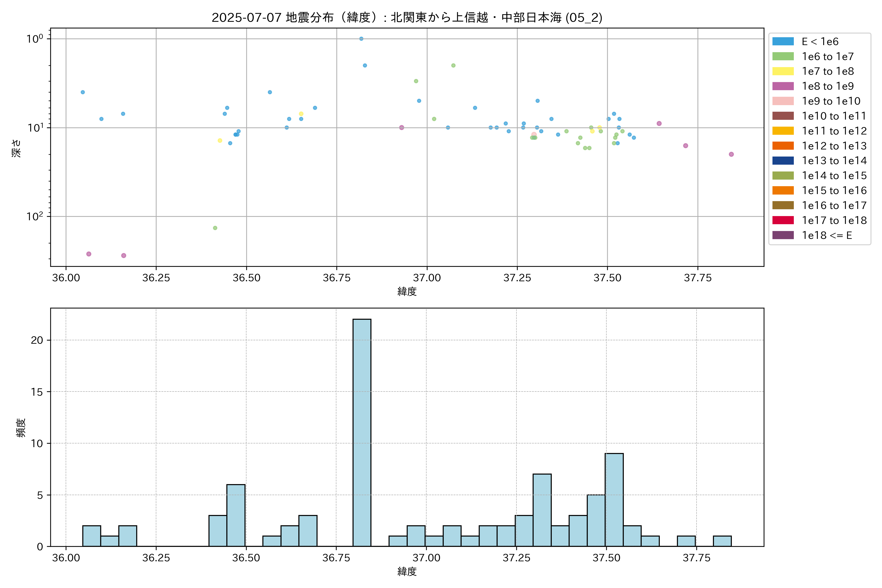Click the purple 1e18 <= E legend swatch
Screen dimensions: 882x588
783,235
